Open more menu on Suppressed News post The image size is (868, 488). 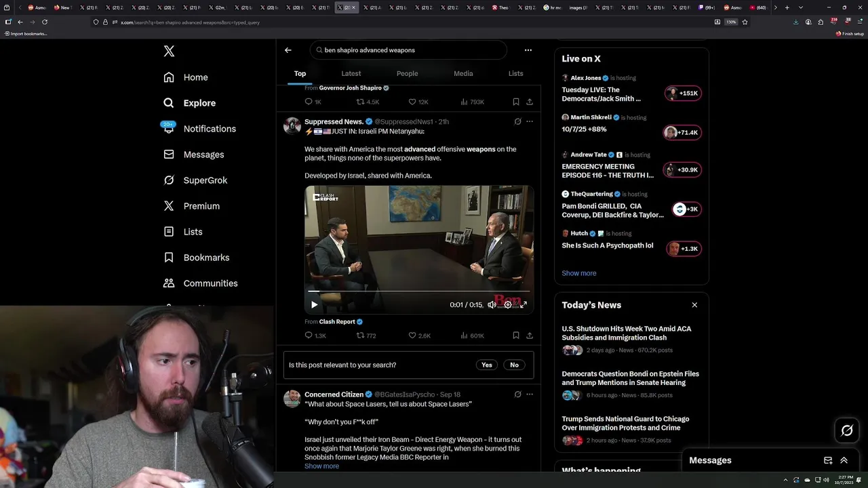click(x=530, y=121)
